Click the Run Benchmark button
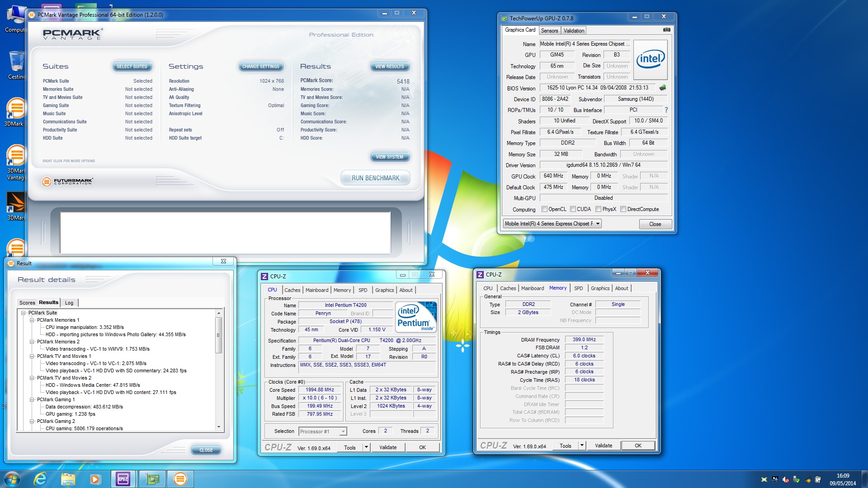The width and height of the screenshot is (868, 488). point(375,178)
